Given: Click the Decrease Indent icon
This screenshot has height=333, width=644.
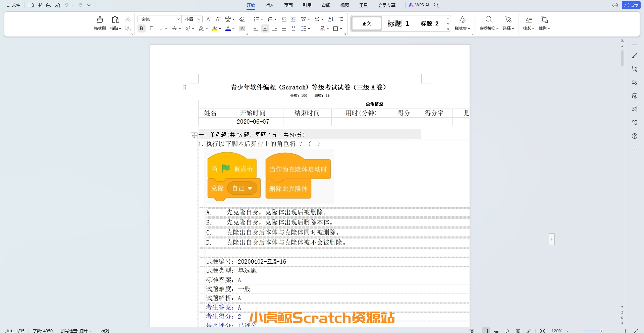Looking at the screenshot, I should pyautogui.click(x=284, y=19).
